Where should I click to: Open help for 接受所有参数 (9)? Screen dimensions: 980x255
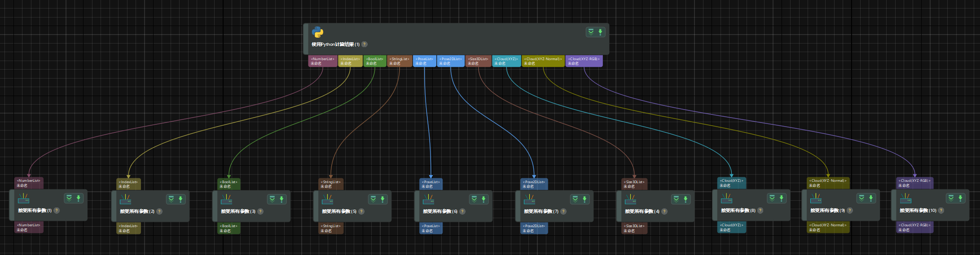[850, 211]
